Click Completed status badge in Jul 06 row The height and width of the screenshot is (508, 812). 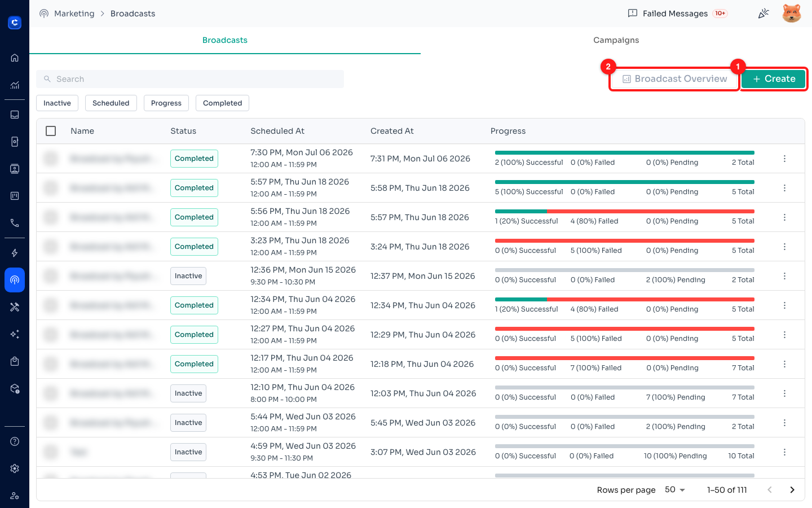[194, 159]
